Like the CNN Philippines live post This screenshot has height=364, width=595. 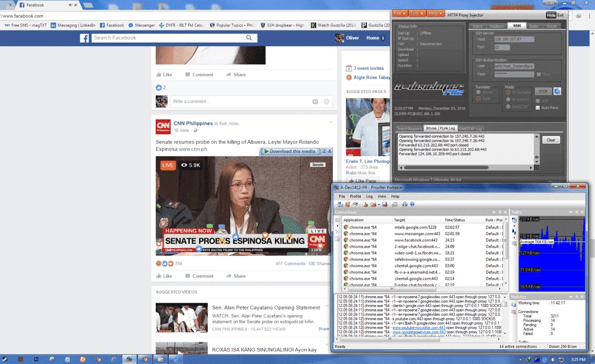point(164,276)
